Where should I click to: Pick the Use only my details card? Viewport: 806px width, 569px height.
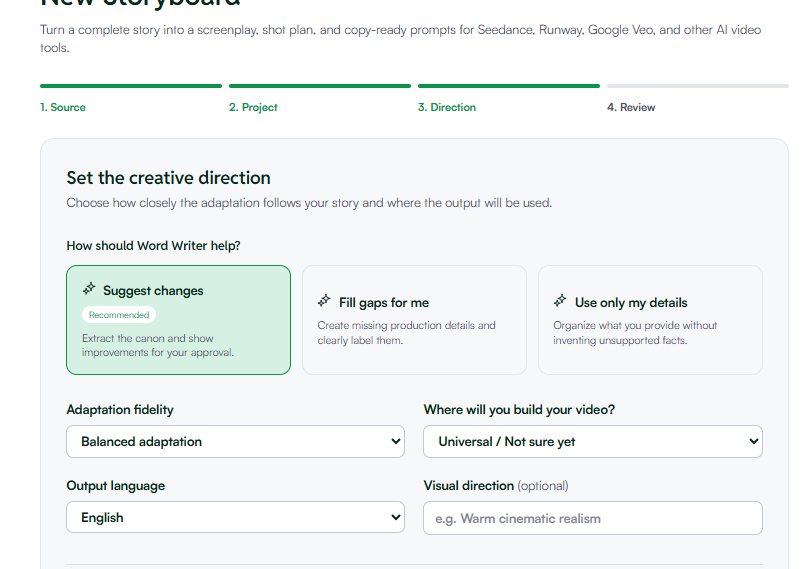(x=650, y=320)
